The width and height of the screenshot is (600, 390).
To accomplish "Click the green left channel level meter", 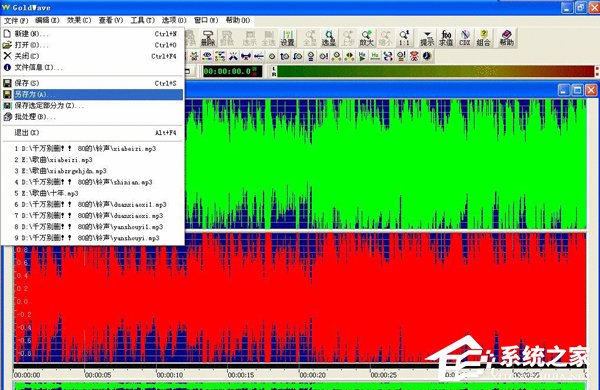I will pyautogui.click(x=435, y=71).
